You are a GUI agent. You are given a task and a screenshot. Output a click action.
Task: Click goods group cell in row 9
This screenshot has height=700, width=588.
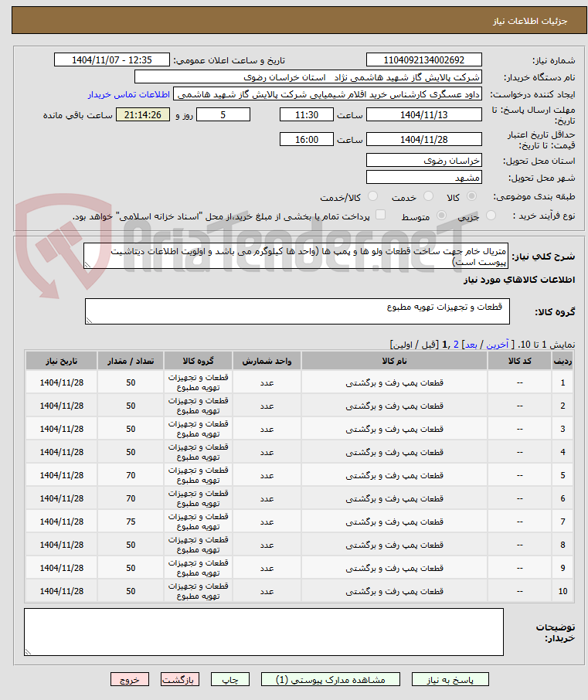click(x=199, y=568)
